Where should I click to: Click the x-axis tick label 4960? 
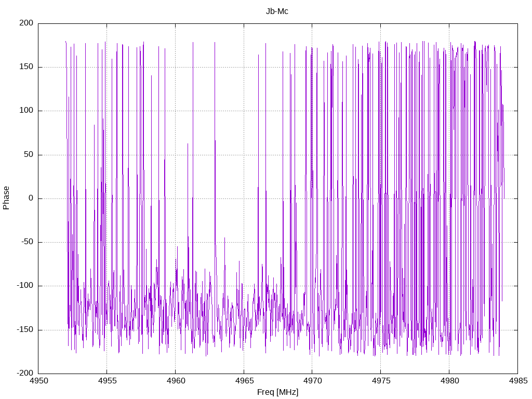pyautogui.click(x=176, y=381)
